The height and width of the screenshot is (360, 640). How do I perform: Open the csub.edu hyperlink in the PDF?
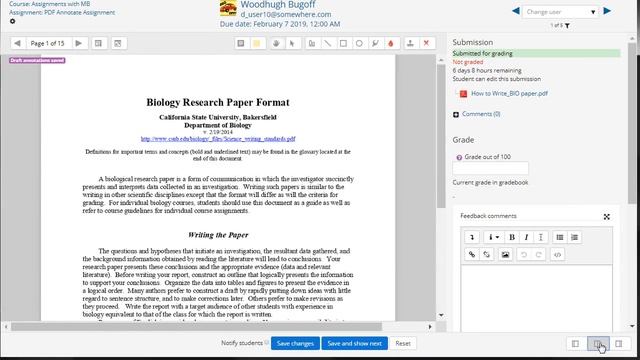[x=218, y=139]
